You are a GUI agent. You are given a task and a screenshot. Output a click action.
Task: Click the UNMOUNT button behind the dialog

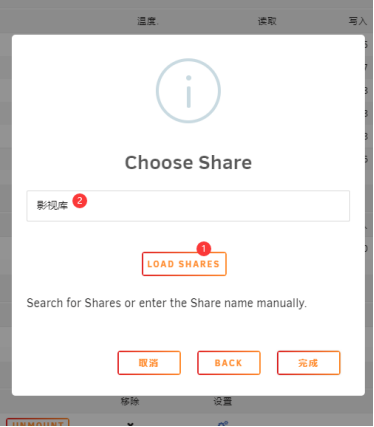tap(38, 422)
